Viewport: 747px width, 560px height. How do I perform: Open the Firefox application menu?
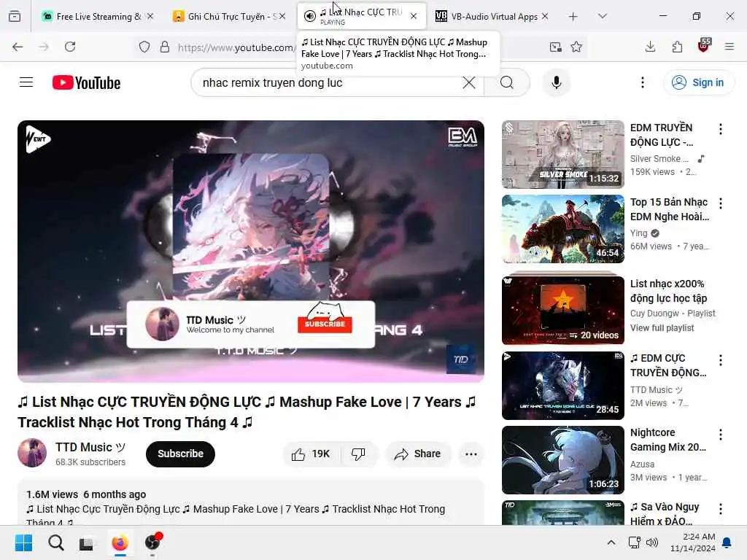(x=729, y=47)
